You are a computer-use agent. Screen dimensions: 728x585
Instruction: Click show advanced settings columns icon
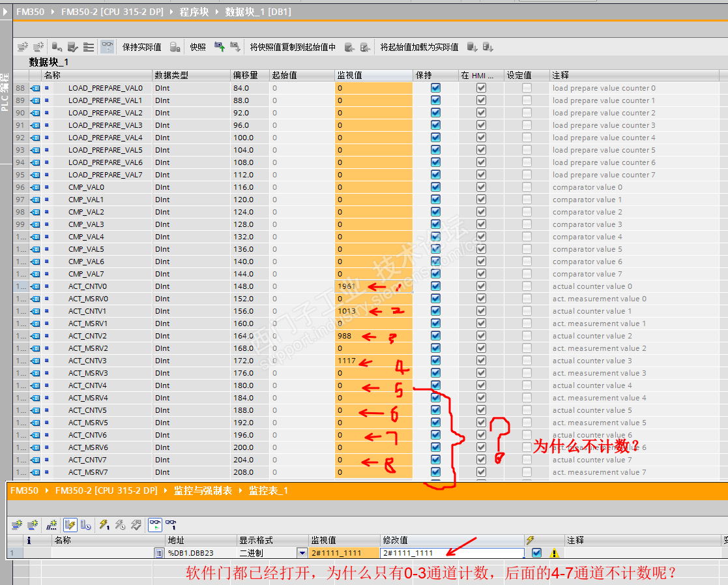click(86, 525)
